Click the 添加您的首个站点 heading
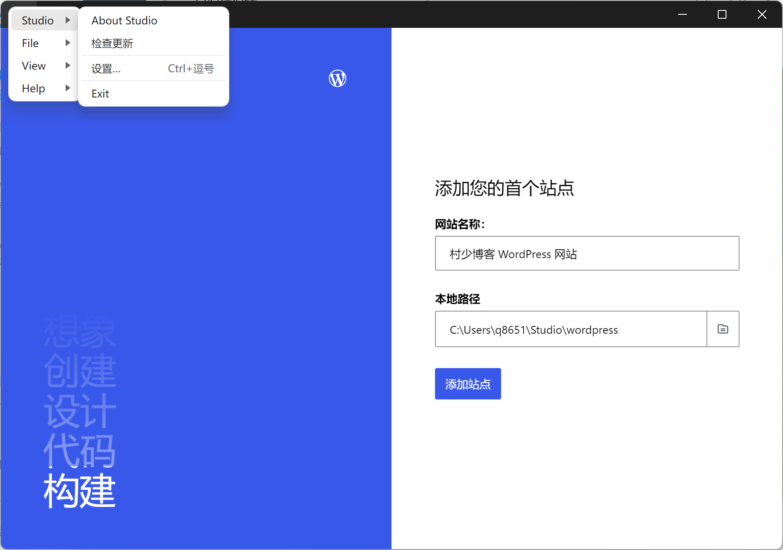This screenshot has width=783, height=550. click(504, 188)
